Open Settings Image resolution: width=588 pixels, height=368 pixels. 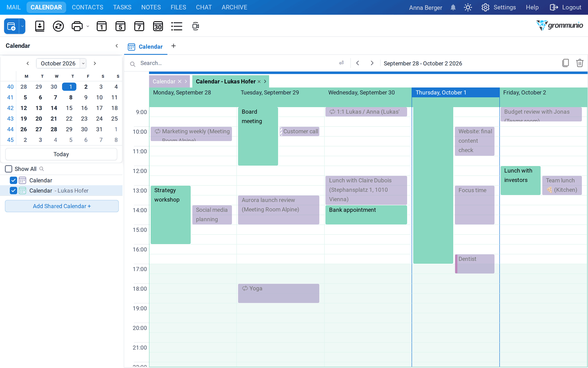(499, 7)
